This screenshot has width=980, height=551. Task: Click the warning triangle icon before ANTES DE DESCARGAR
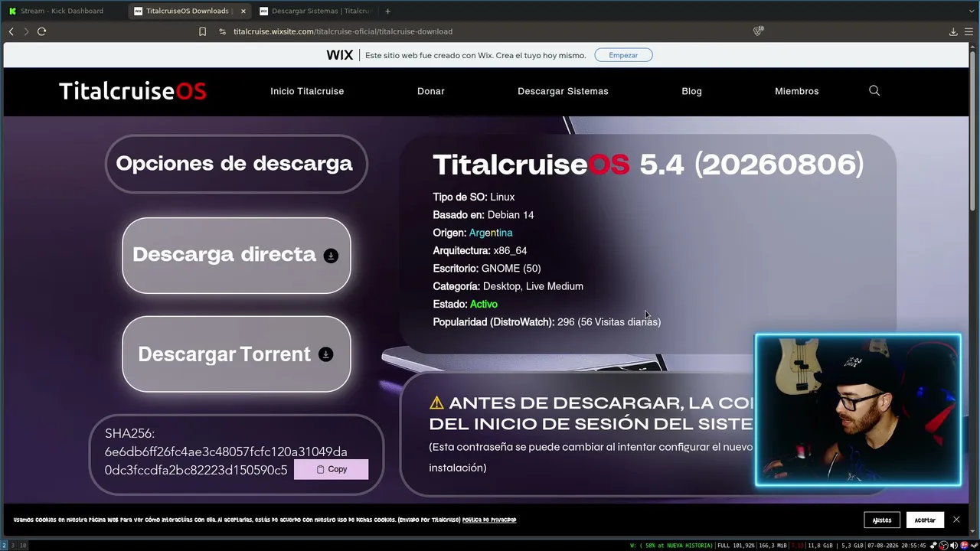point(436,403)
